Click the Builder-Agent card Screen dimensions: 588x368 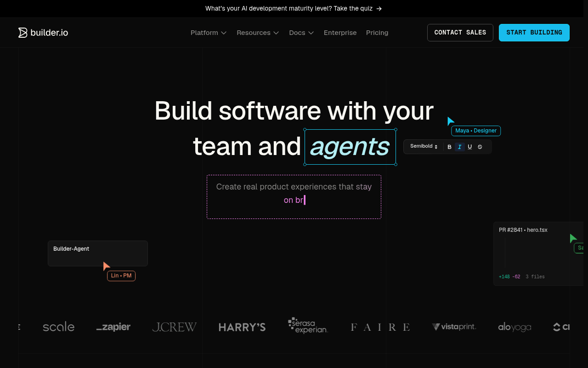coord(98,253)
